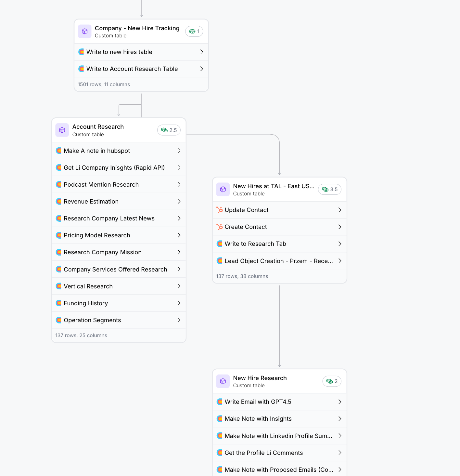The image size is (460, 476).
Task: Click the Clay icon beside Operation Segments
Action: [59, 320]
